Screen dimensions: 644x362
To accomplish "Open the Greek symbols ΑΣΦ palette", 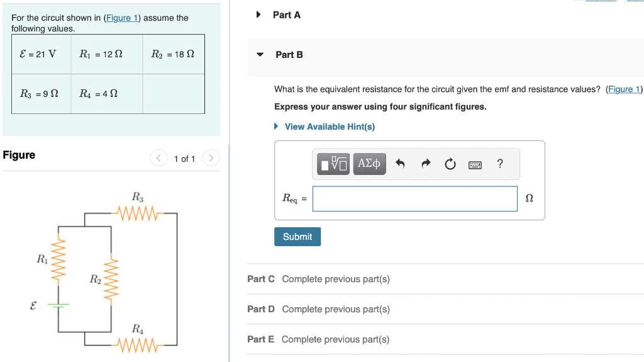I will (369, 164).
